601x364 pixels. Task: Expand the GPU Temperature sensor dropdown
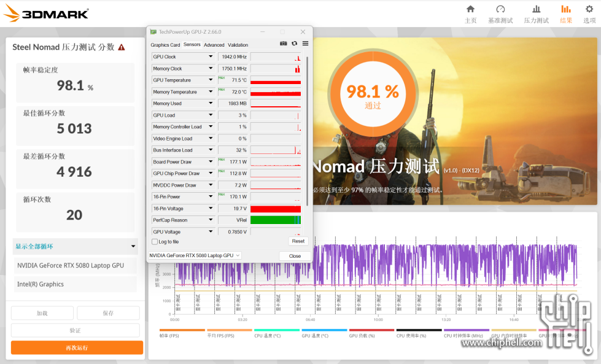[211, 80]
